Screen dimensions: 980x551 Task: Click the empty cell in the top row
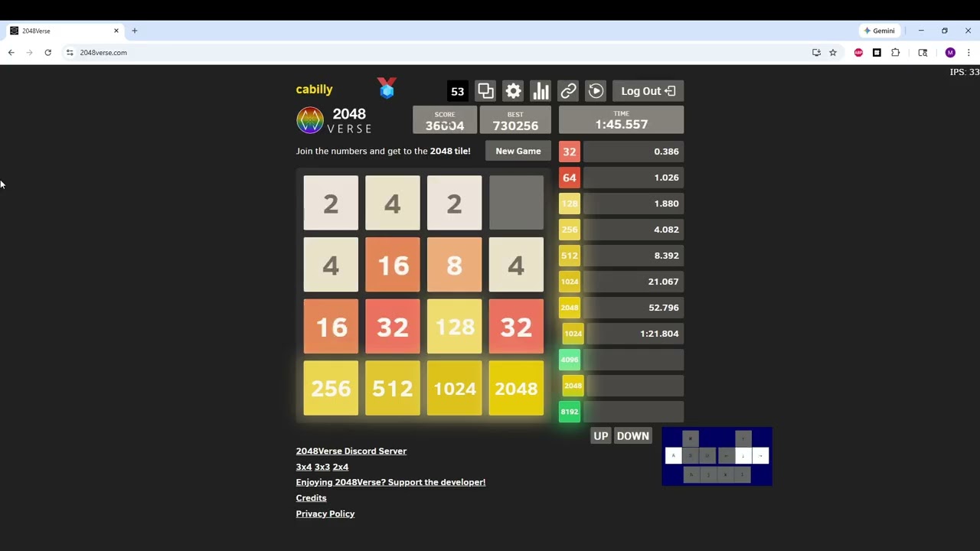tap(516, 203)
